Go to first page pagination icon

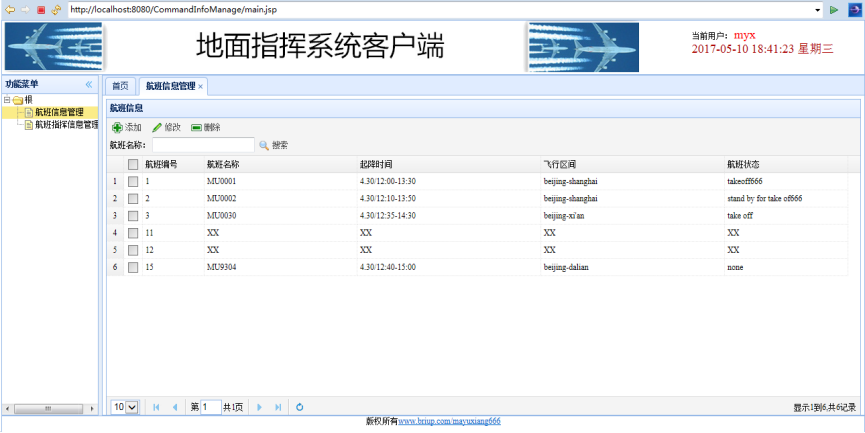click(156, 407)
